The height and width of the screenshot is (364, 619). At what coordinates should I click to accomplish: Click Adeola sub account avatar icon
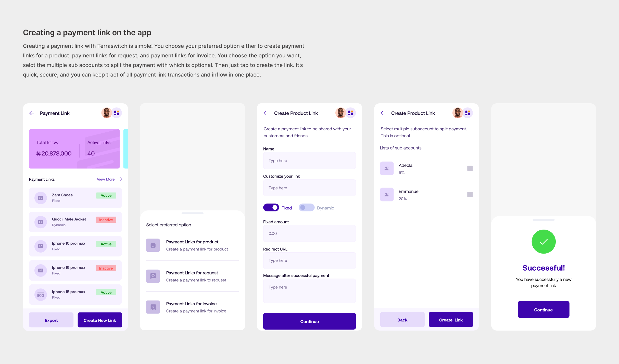click(387, 168)
